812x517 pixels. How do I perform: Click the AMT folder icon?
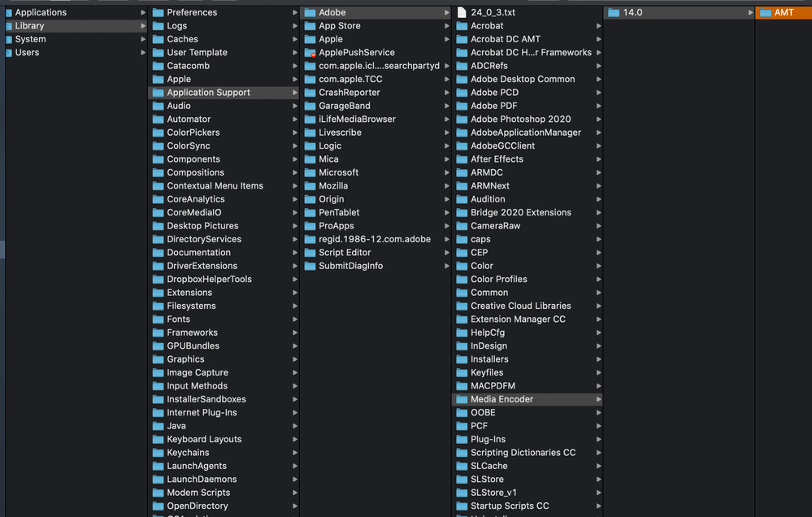click(x=766, y=12)
